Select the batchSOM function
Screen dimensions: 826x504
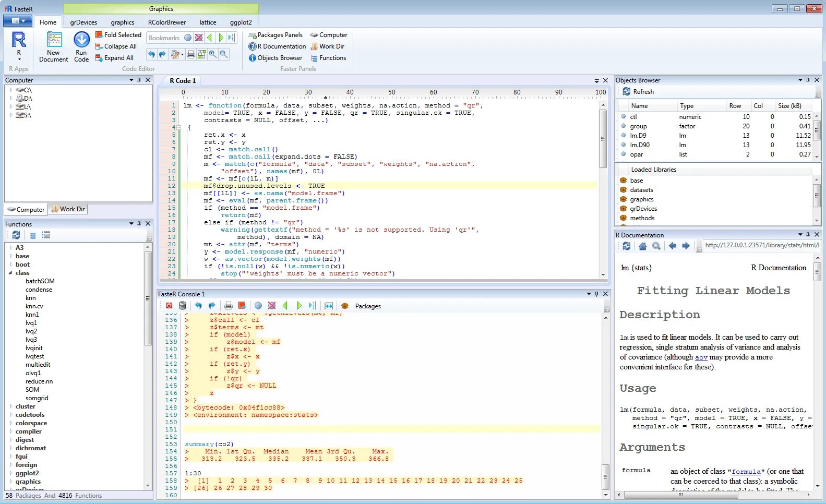click(x=40, y=281)
